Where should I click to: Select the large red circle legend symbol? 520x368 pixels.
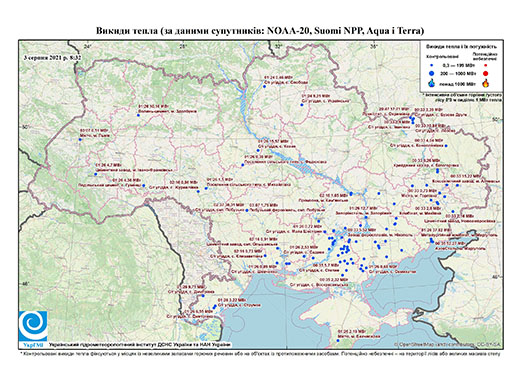point(486,74)
